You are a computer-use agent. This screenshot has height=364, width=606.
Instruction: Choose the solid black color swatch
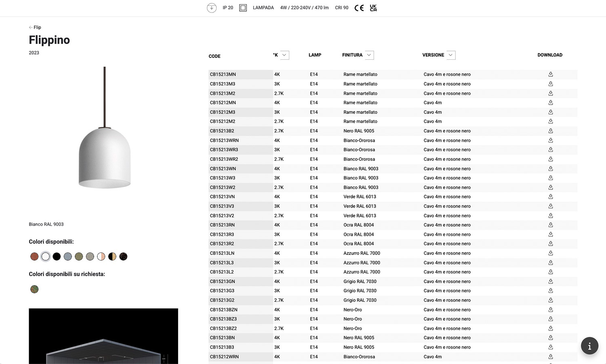(x=57, y=257)
